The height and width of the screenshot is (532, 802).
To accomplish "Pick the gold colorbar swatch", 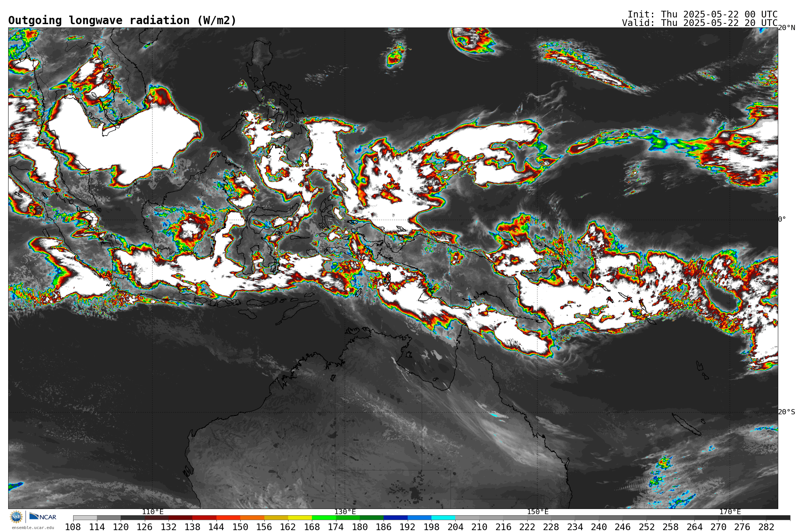I will coord(276,518).
